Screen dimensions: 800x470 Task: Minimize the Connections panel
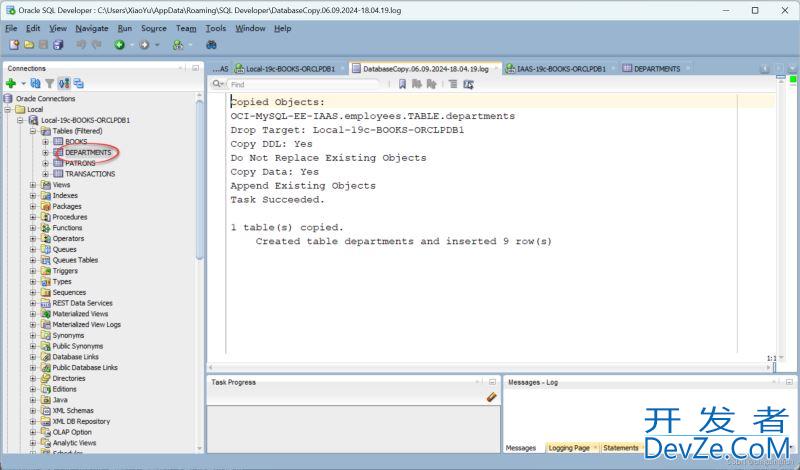coord(195,68)
